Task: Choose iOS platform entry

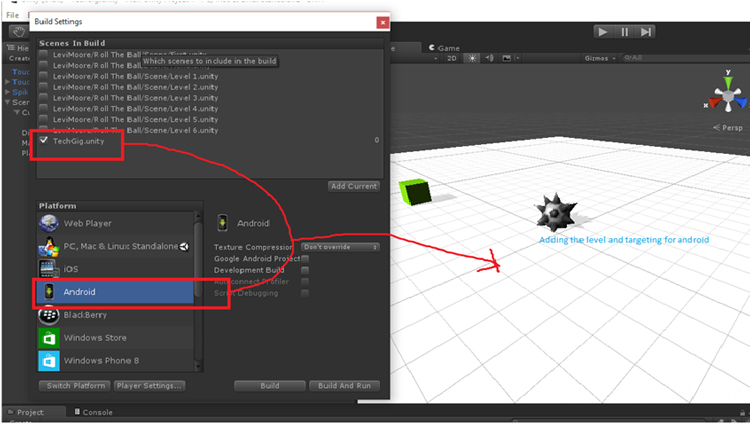Action: click(x=116, y=269)
